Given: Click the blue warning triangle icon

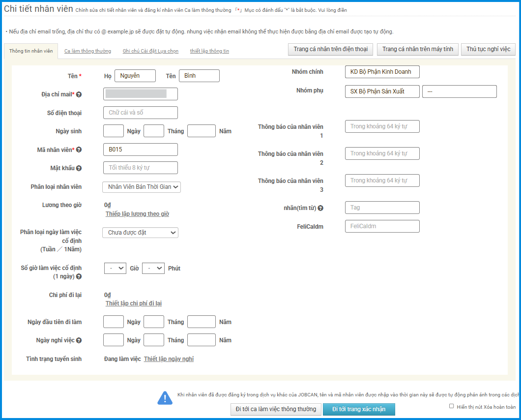Looking at the screenshot, I should pos(165,398).
